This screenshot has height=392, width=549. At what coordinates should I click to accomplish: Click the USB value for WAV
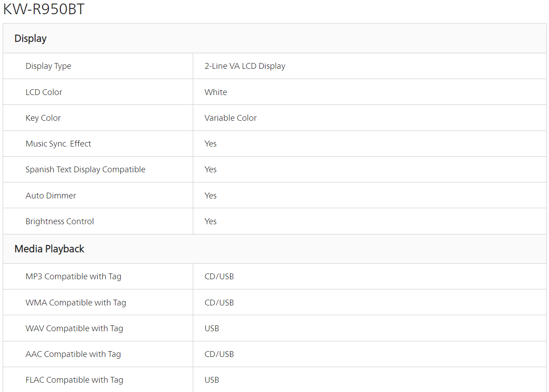pyautogui.click(x=212, y=328)
